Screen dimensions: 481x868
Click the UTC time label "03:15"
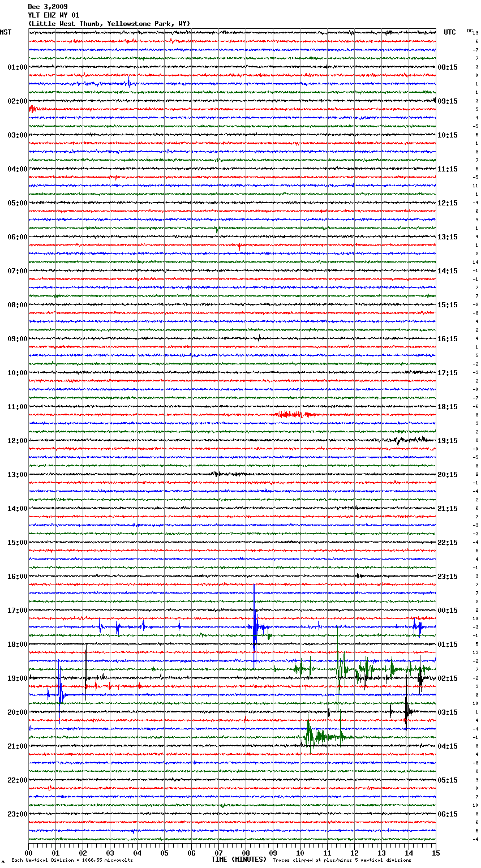(x=448, y=712)
